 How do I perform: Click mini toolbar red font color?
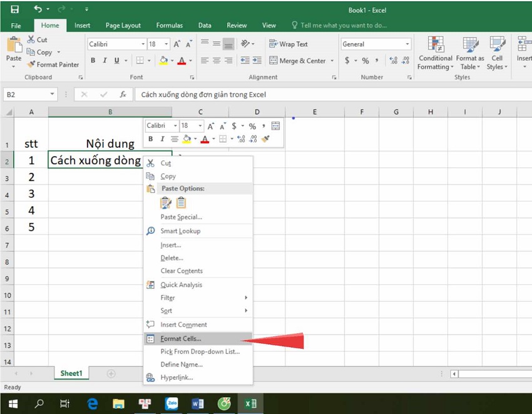(205, 139)
